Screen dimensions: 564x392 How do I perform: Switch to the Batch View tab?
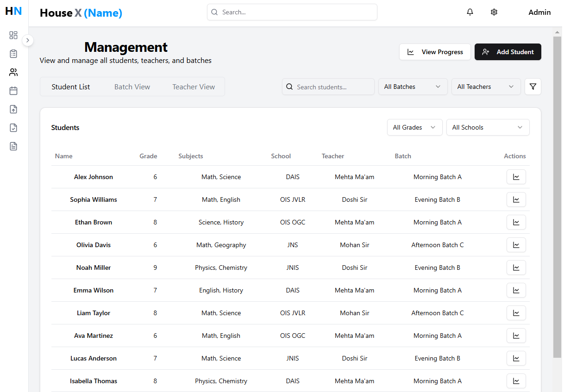pos(132,87)
